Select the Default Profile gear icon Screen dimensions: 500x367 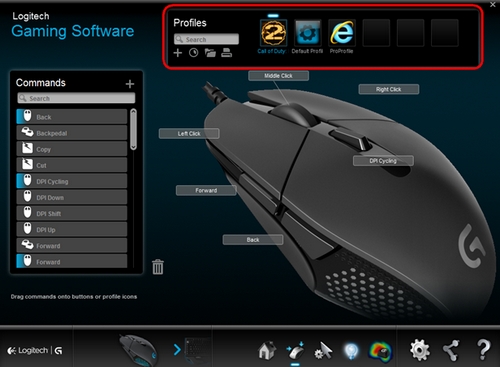coord(307,33)
